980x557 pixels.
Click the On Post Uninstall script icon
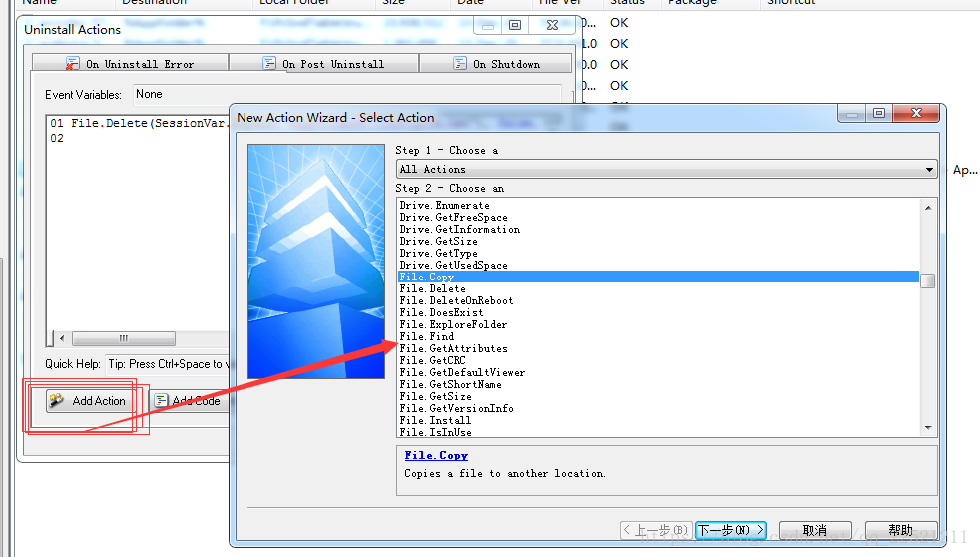click(x=269, y=63)
